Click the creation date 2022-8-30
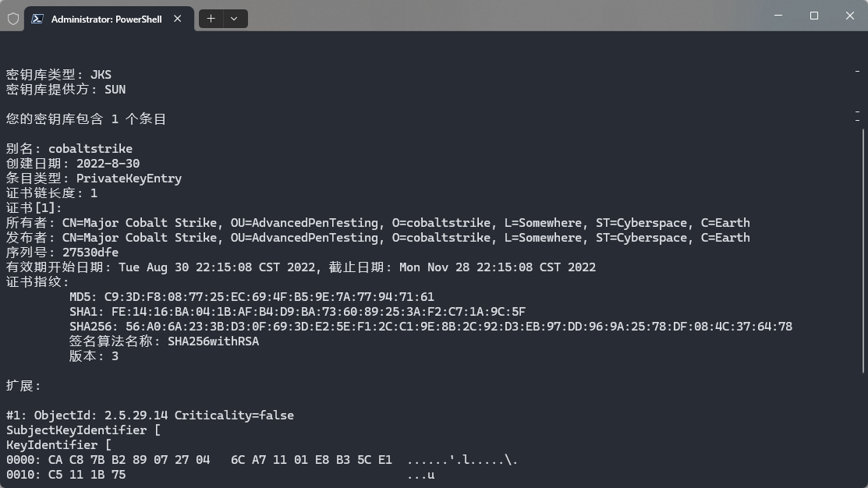 coord(108,164)
